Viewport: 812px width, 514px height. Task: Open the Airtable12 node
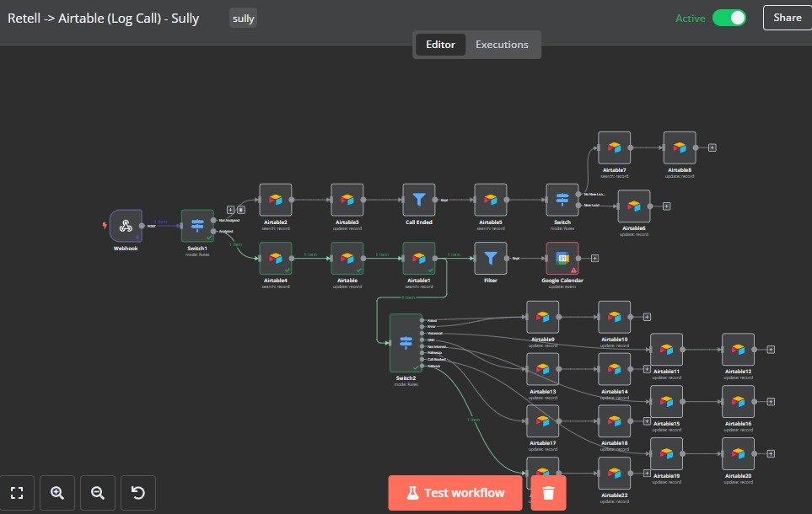coord(738,350)
